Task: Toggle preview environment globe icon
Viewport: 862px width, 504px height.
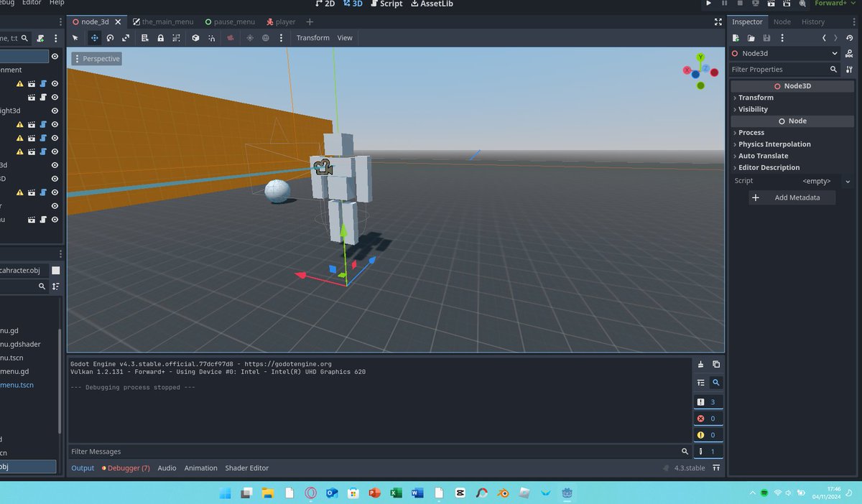Action: coord(265,38)
